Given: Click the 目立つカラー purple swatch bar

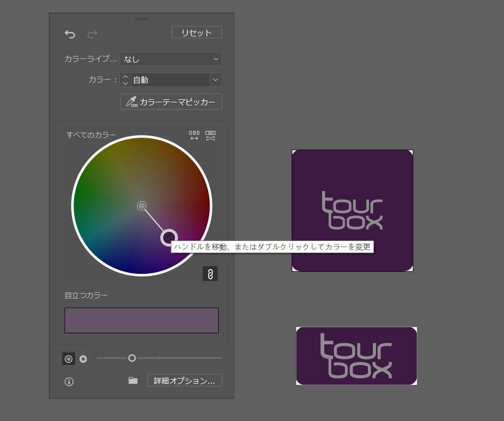Looking at the screenshot, I should [142, 320].
